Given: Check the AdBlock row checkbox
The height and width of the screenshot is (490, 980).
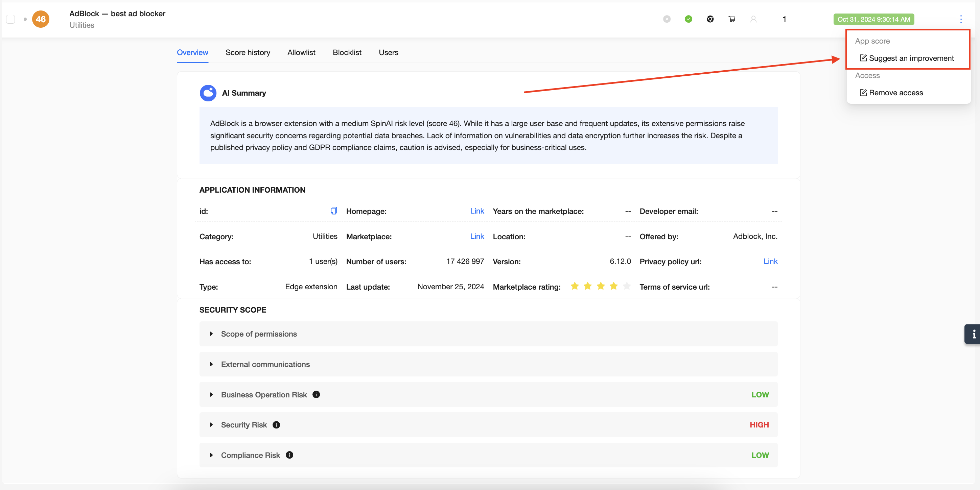Looking at the screenshot, I should [x=11, y=19].
